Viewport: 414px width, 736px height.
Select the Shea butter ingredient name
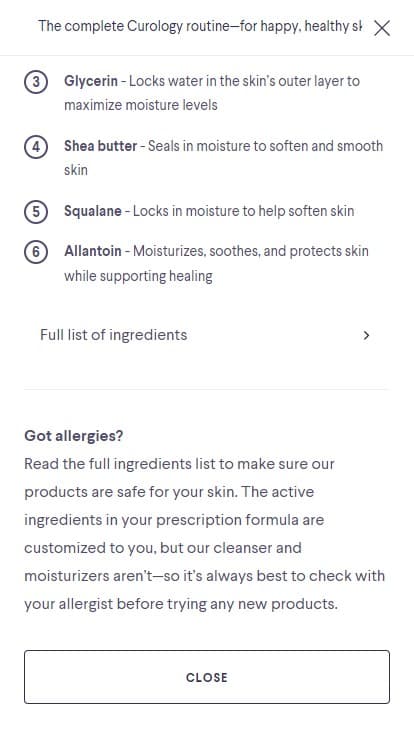100,146
